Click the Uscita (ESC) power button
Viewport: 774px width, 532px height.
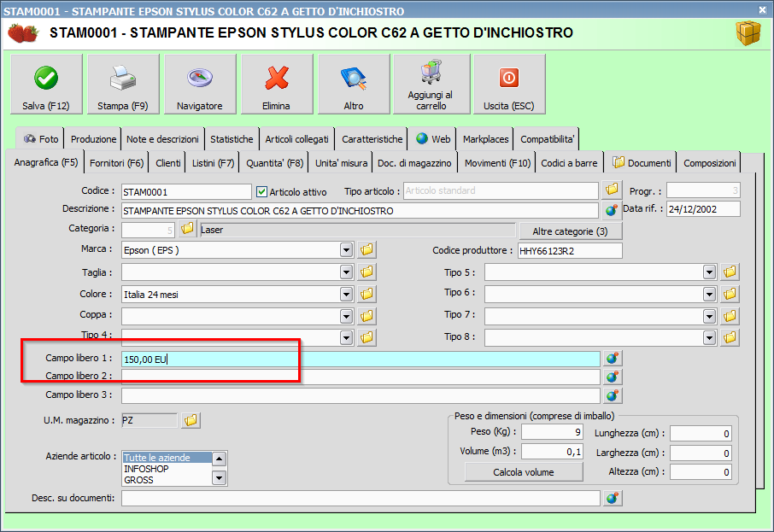tap(509, 85)
